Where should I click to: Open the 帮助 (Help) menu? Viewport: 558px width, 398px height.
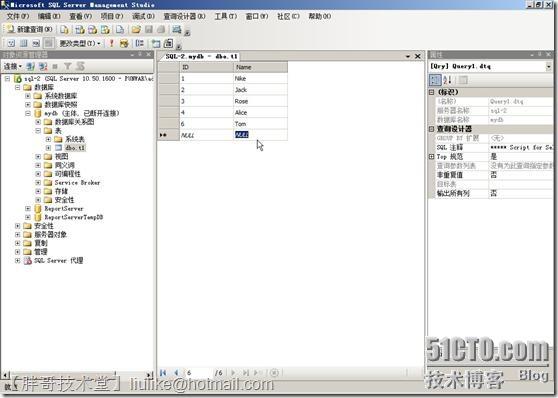(x=320, y=16)
